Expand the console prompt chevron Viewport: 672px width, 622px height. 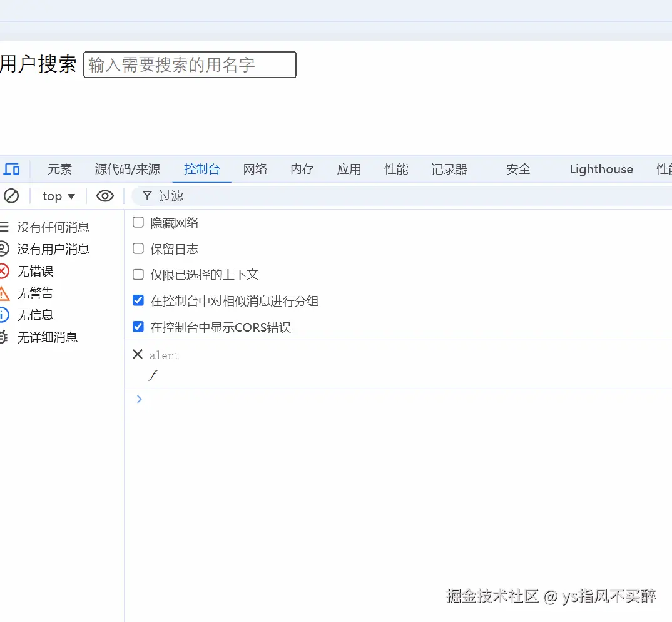tap(139, 399)
